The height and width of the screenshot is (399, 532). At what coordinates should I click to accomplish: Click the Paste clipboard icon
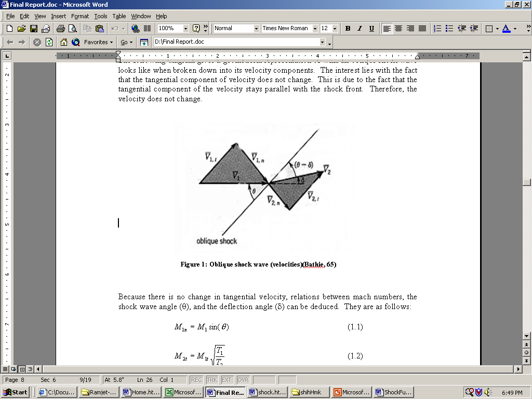pos(100,29)
